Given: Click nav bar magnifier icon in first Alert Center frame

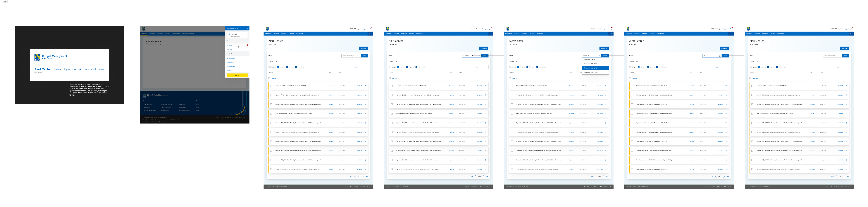Looking at the screenshot, I should pyautogui.click(x=370, y=34).
